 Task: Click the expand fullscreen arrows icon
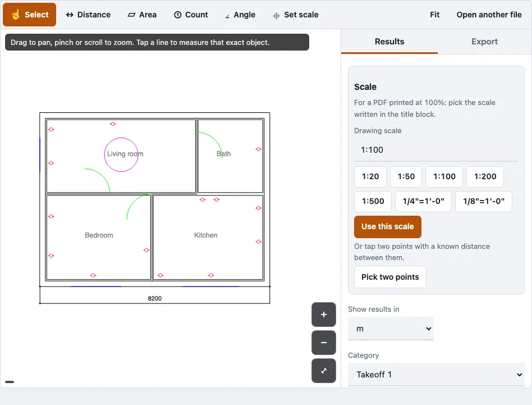click(324, 371)
